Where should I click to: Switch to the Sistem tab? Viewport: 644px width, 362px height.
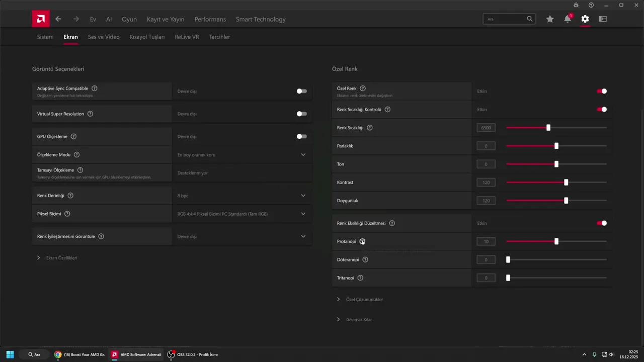pos(45,37)
